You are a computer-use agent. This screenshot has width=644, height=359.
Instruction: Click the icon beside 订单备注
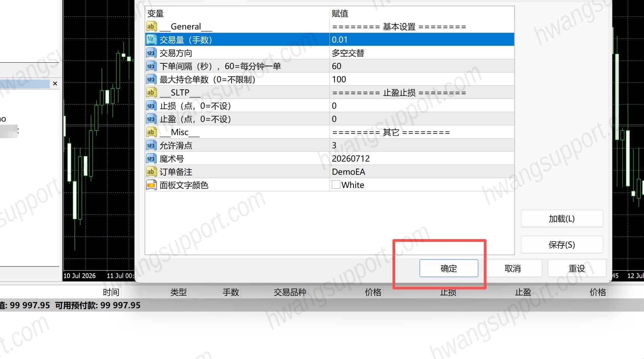tap(151, 172)
